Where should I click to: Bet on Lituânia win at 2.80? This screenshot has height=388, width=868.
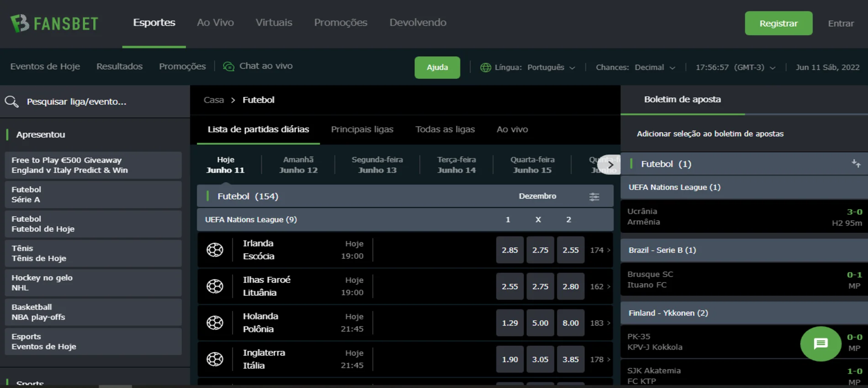[x=571, y=287]
